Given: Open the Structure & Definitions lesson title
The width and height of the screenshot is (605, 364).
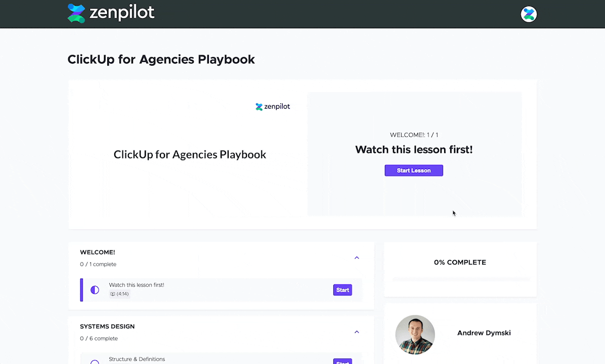Looking at the screenshot, I should (137, 359).
